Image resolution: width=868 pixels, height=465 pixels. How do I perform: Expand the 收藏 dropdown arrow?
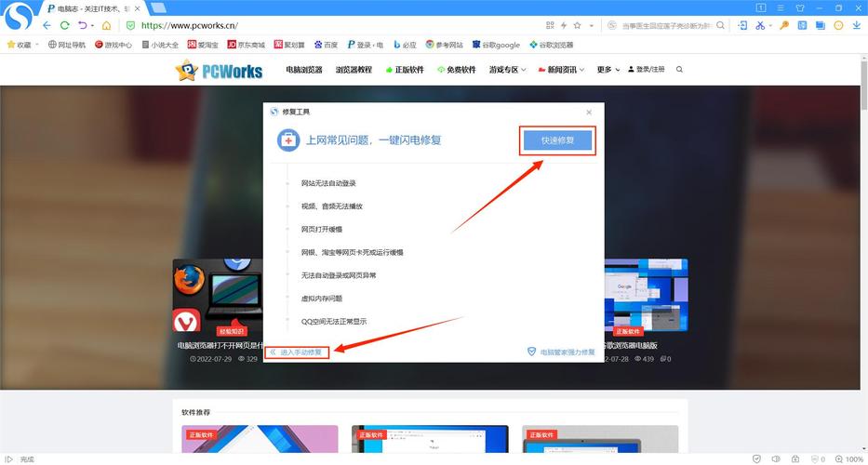point(37,45)
